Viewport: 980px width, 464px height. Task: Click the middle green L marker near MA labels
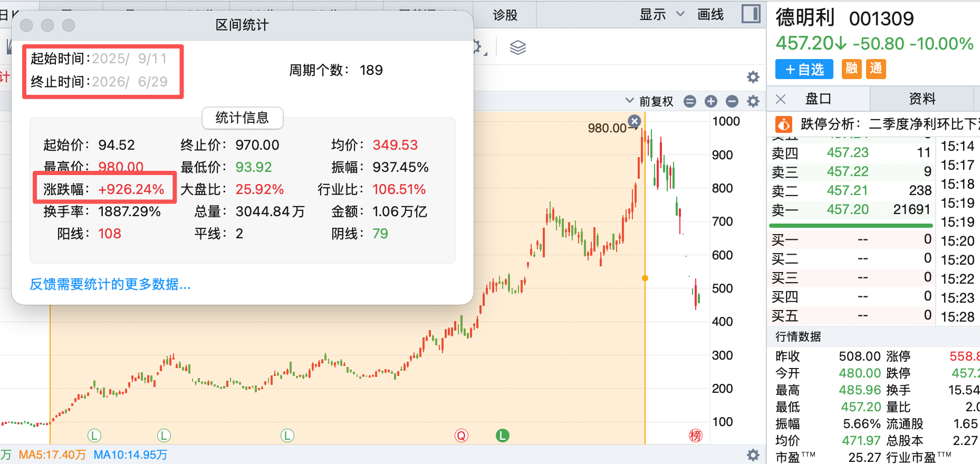click(x=164, y=436)
